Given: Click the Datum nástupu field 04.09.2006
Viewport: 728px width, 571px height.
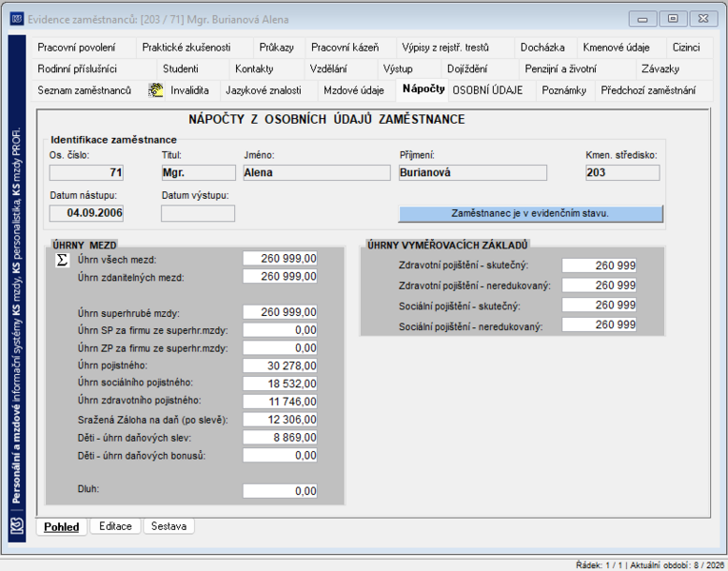Looking at the screenshot, I should pyautogui.click(x=87, y=213).
